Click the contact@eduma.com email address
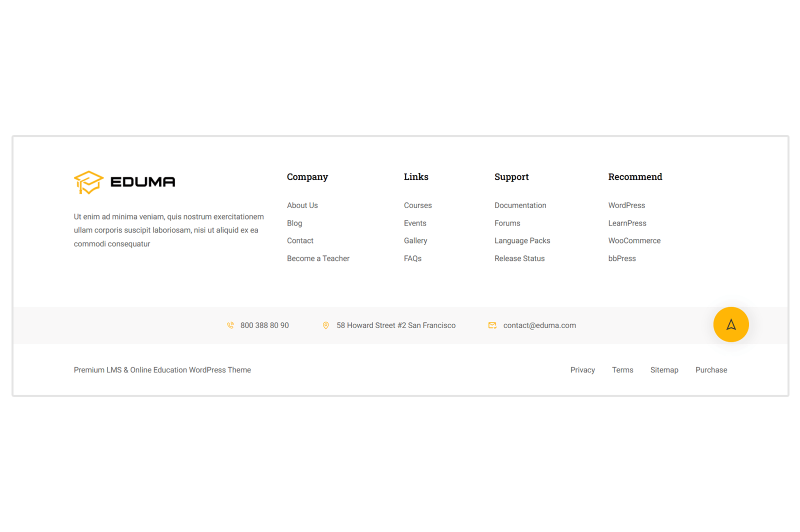Screen dimensions: 800x532 [x=539, y=325]
